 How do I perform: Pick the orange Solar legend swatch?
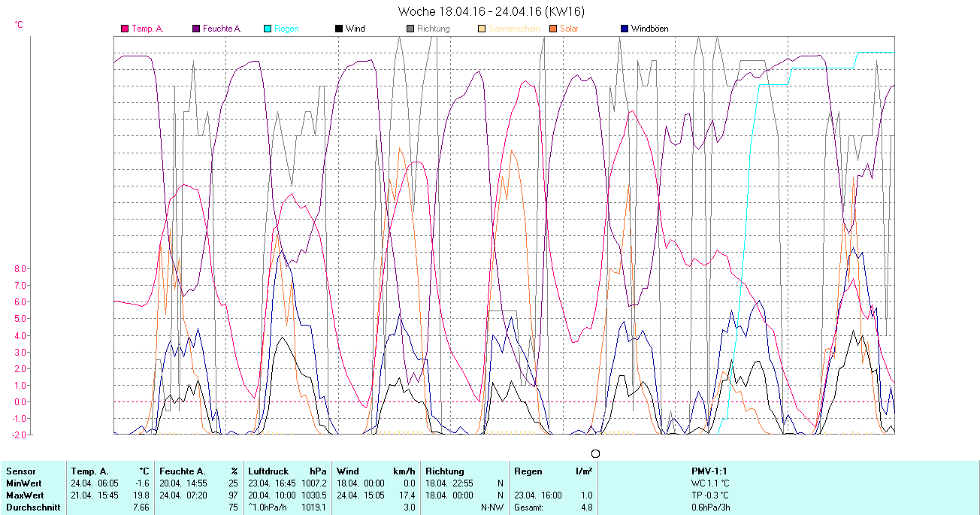point(553,29)
